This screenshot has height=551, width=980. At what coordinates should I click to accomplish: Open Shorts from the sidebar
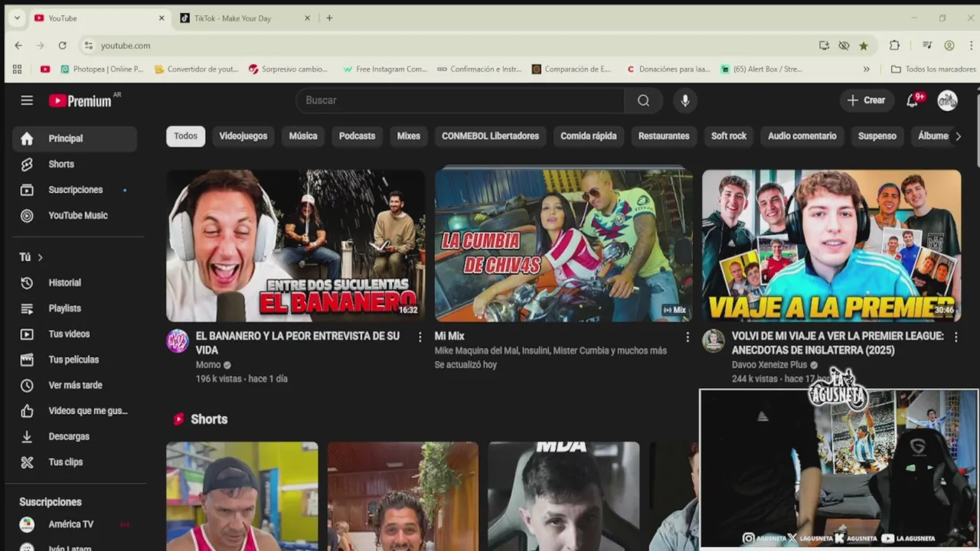(74, 164)
